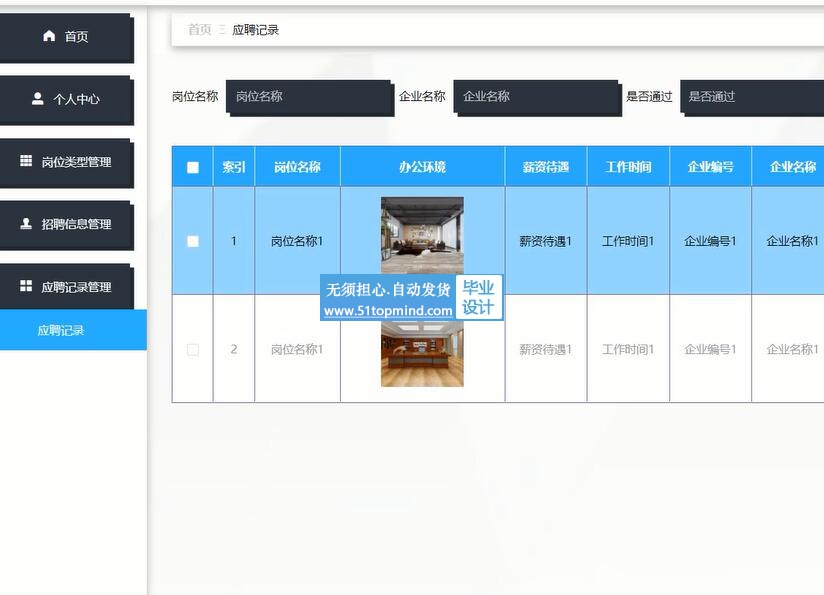Image resolution: width=824 pixels, height=595 pixels.
Task: Open the 个人中心 sidebar menu
Action: click(65, 99)
